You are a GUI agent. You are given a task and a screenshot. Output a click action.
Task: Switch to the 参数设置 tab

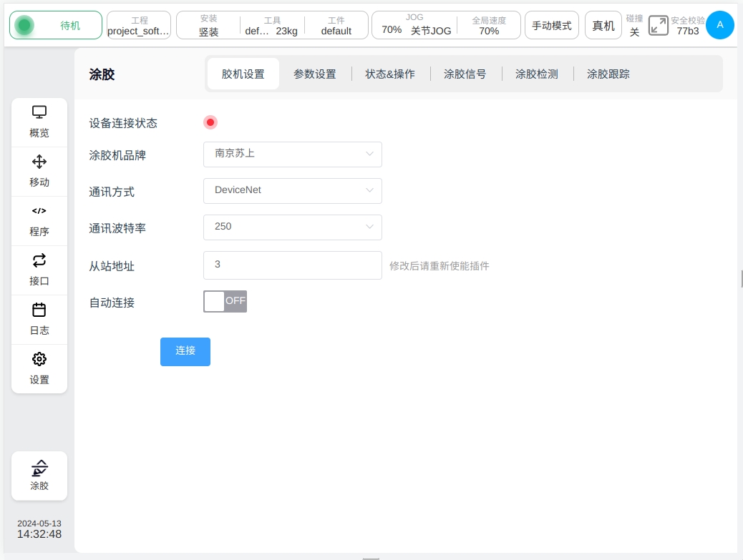click(314, 74)
